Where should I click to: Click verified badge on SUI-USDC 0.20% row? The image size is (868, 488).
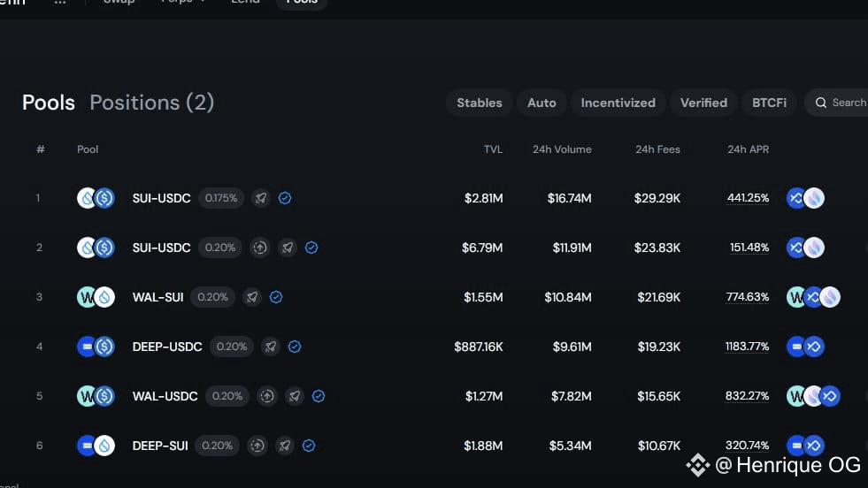pyautogui.click(x=311, y=248)
